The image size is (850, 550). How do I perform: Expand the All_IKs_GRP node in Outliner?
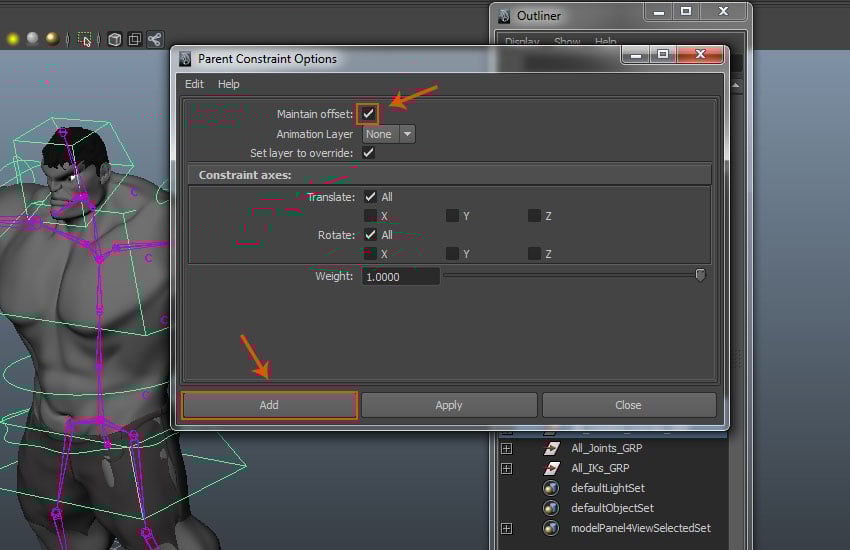point(506,468)
